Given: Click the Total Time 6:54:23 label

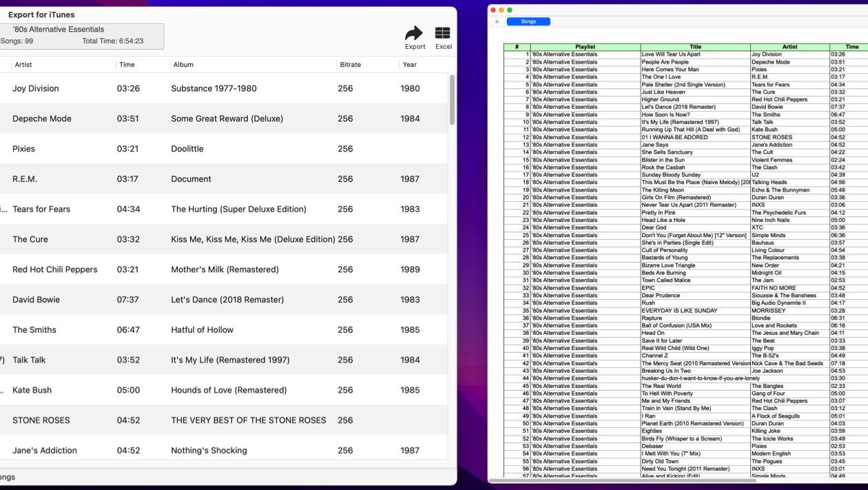Looking at the screenshot, I should tap(113, 41).
